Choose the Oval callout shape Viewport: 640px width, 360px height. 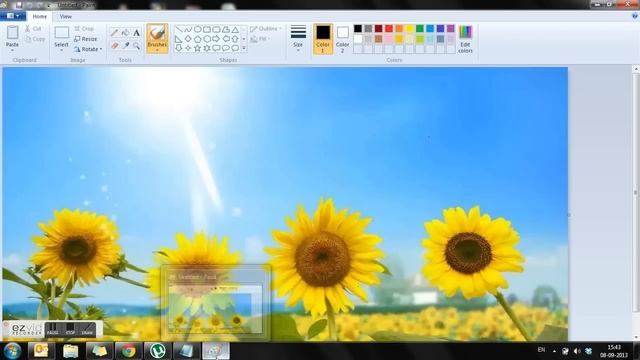[x=226, y=48]
